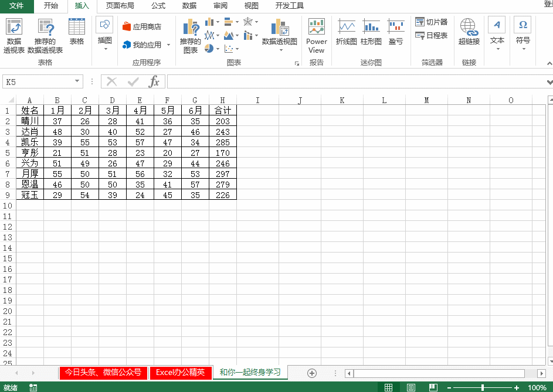The image size is (553, 392).
Task: Switch to Page Layout view
Action: point(411,387)
